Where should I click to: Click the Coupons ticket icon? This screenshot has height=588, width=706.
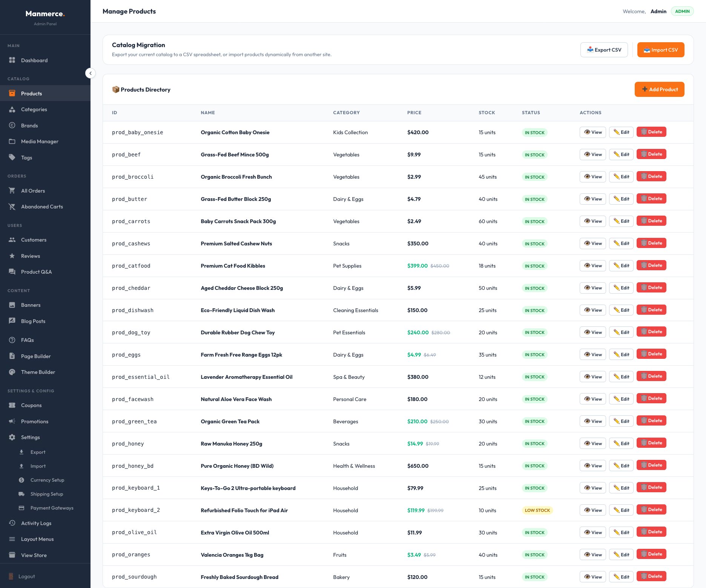click(12, 405)
